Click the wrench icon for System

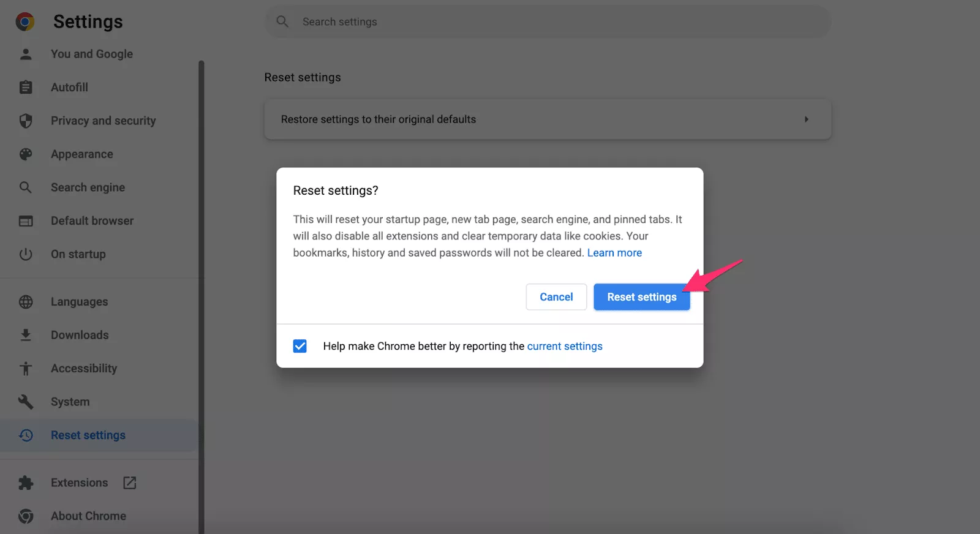coord(26,402)
